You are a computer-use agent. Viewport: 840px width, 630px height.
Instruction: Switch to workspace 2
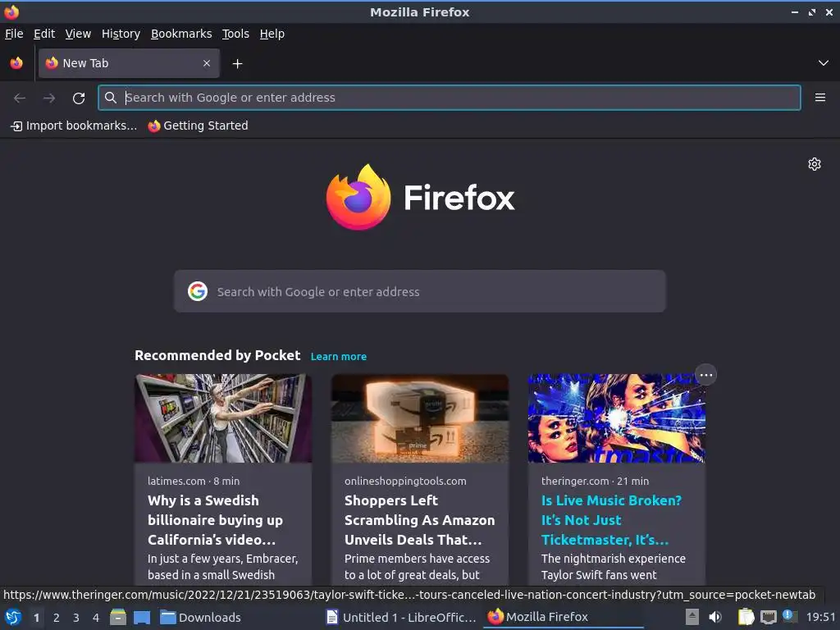(57, 618)
